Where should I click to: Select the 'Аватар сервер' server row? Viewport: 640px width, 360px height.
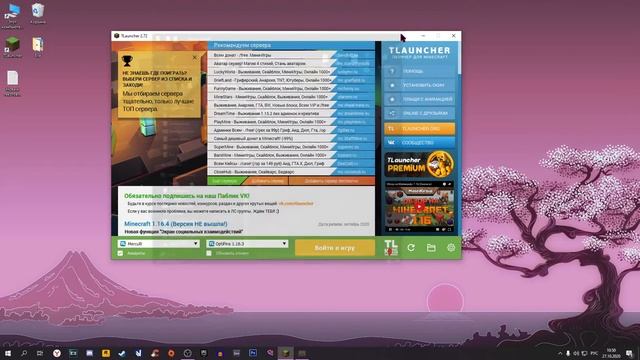(x=291, y=63)
